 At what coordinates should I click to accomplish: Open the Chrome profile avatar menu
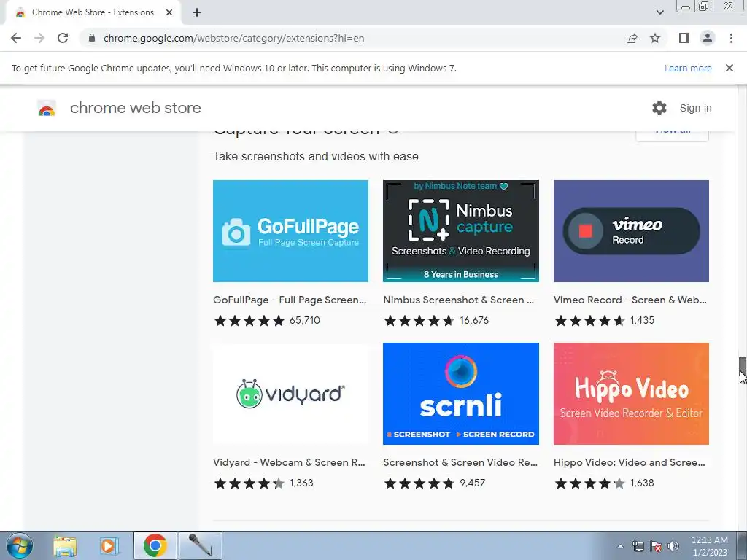(x=708, y=38)
